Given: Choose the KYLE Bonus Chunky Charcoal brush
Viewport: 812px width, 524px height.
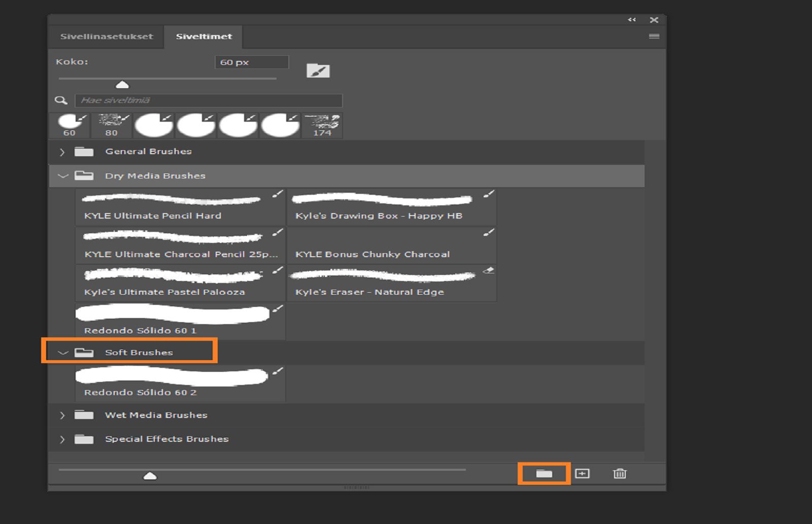Looking at the screenshot, I should 392,245.
